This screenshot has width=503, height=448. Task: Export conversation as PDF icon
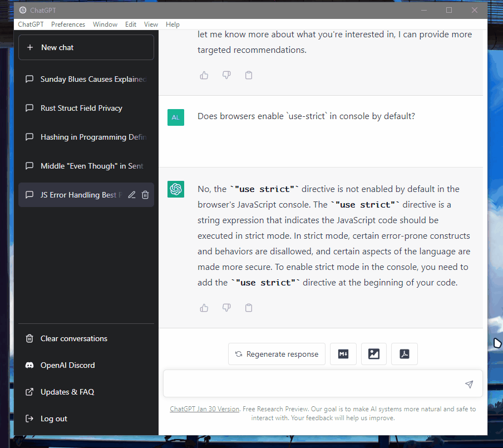point(405,354)
